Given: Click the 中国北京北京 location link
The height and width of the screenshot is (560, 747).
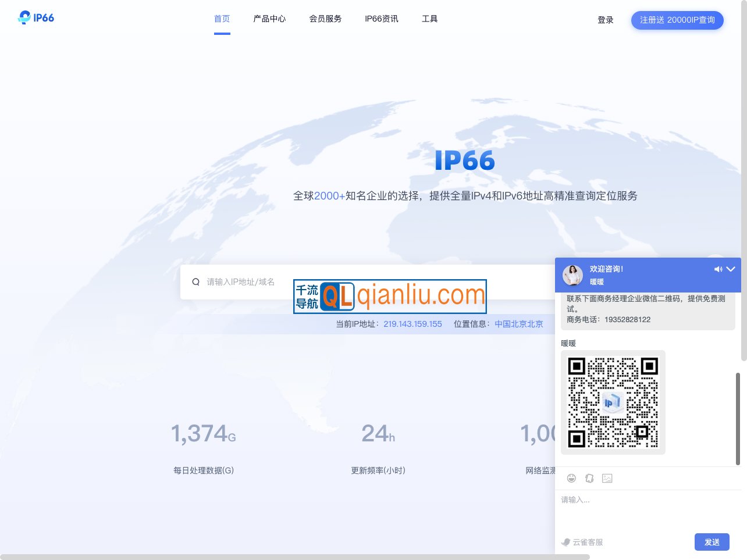Looking at the screenshot, I should pyautogui.click(x=518, y=324).
